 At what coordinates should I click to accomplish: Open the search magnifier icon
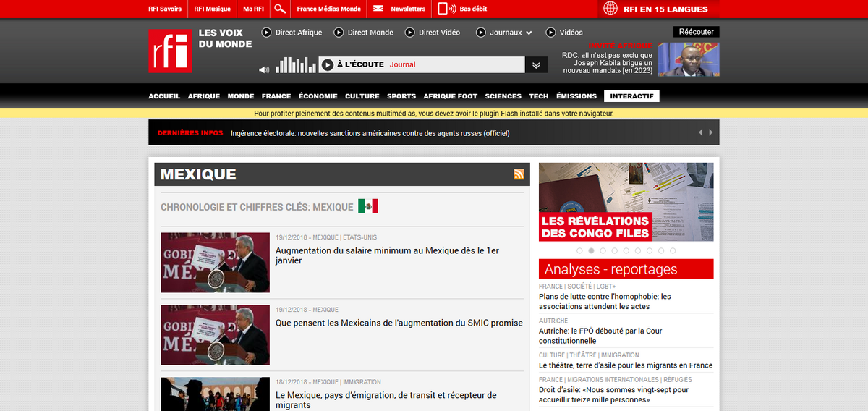281,9
